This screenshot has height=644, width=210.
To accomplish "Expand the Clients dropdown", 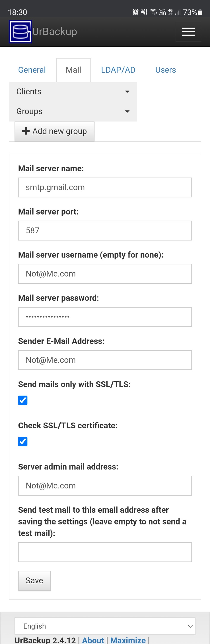I will [x=73, y=92].
